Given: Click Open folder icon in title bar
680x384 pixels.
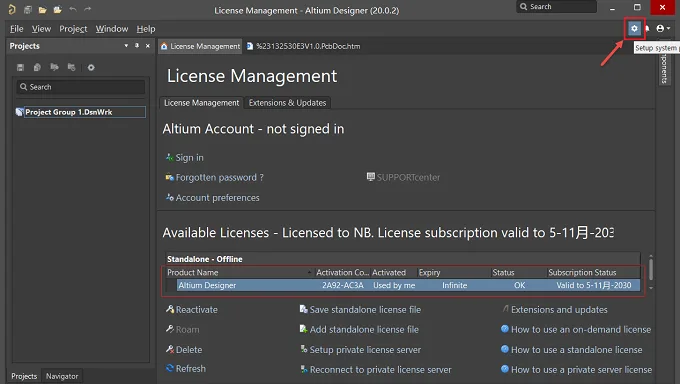Looking at the screenshot, I should pos(42,10).
